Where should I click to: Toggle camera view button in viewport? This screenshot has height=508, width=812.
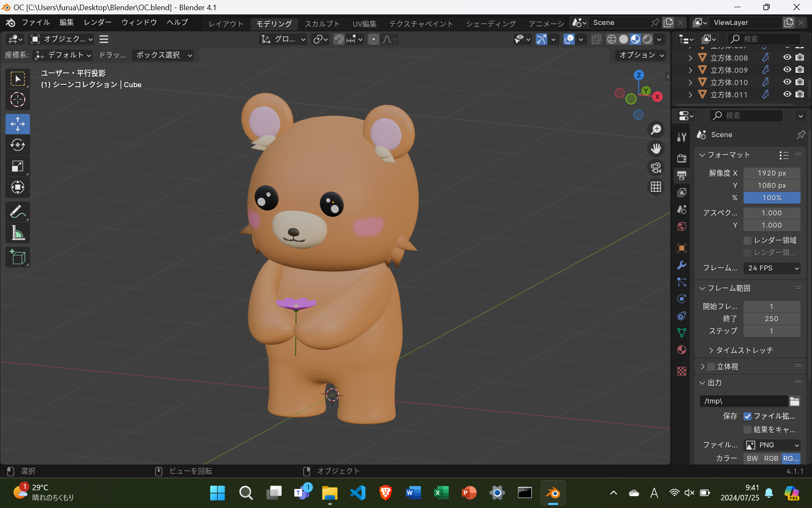coord(656,168)
